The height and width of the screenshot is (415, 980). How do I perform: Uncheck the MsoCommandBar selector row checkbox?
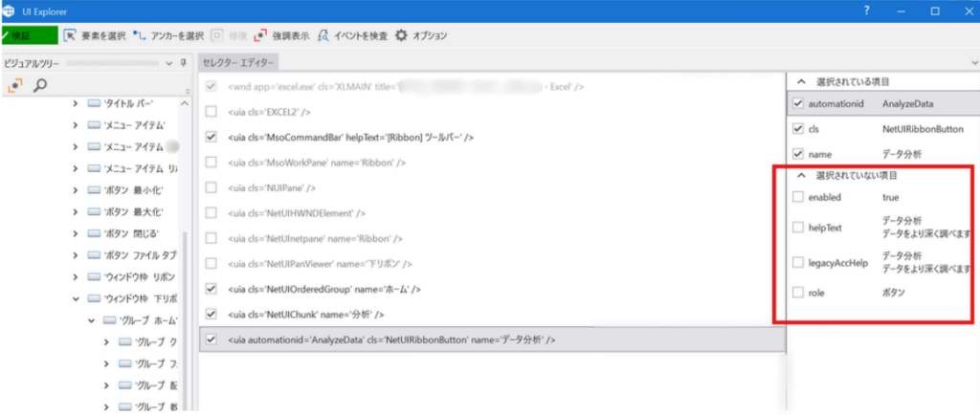(x=212, y=137)
